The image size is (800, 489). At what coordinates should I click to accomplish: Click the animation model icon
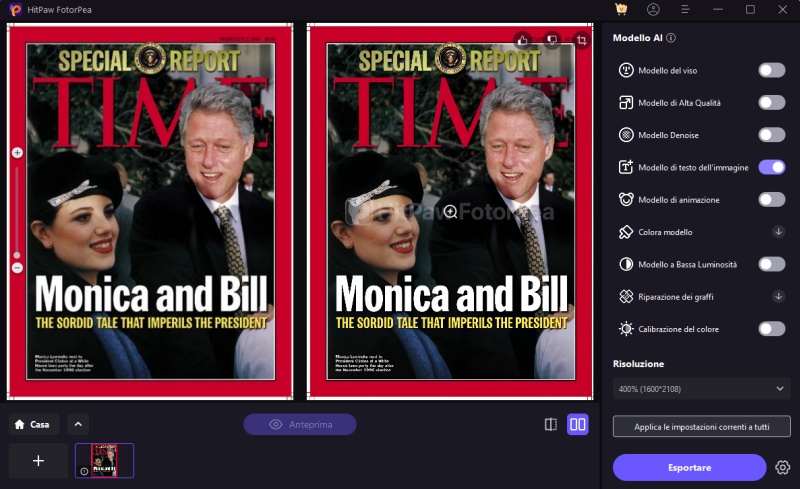(x=626, y=200)
